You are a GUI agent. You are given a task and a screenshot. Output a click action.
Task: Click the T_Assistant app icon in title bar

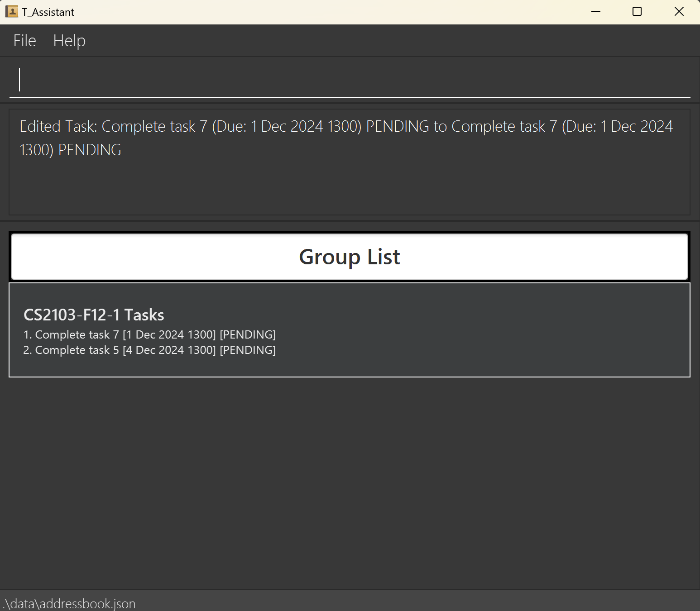point(12,12)
